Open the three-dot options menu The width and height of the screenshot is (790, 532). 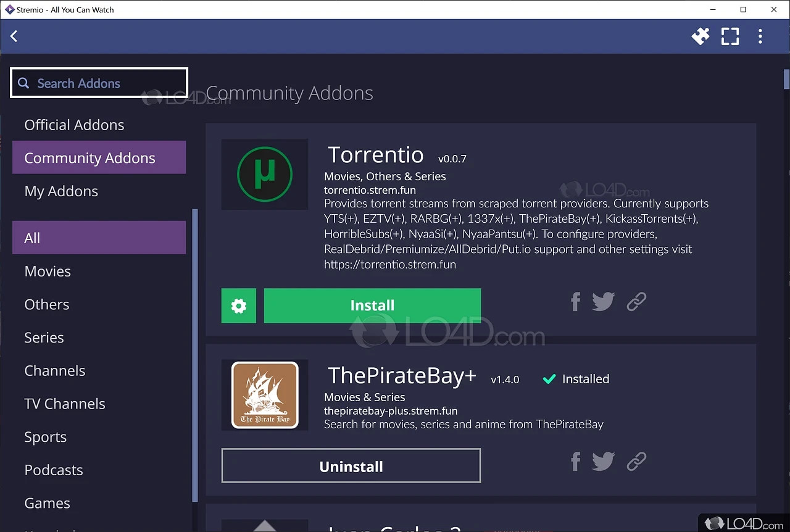[760, 36]
